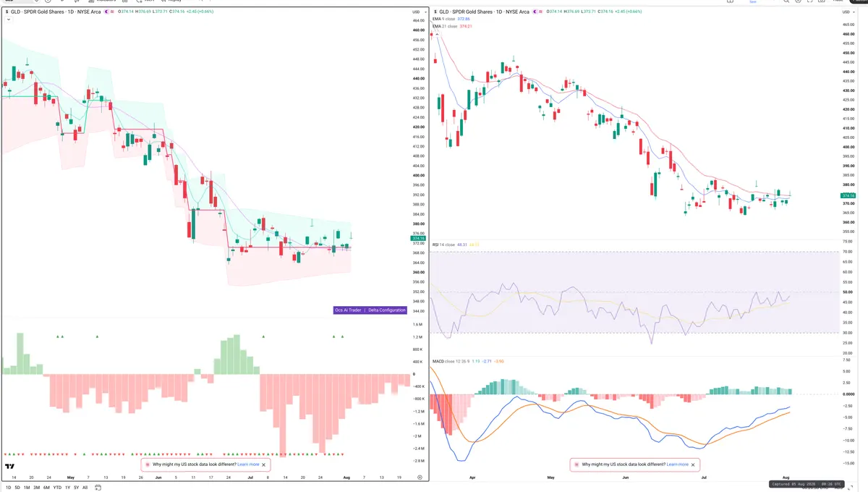Select the All time range
Screen dimensions: 868x492
coord(85,488)
